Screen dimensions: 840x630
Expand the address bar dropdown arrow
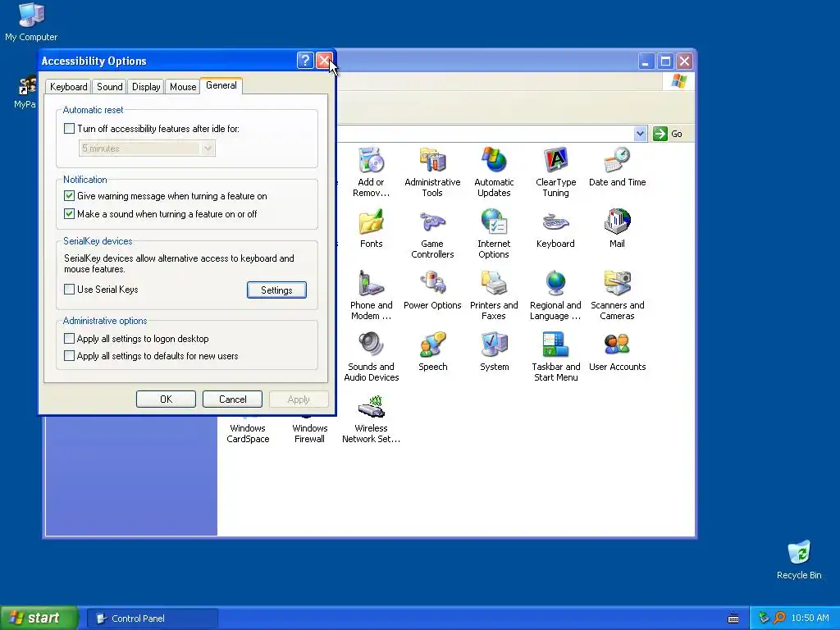(640, 134)
